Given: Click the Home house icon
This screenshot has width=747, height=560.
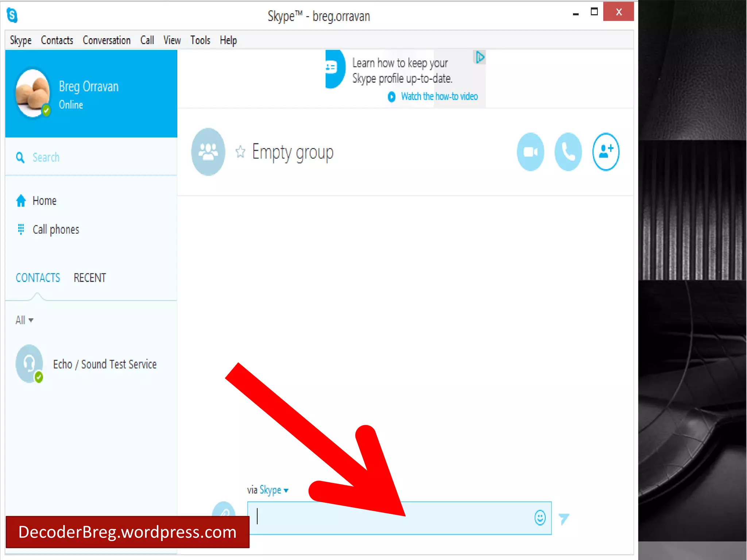Looking at the screenshot, I should click(x=21, y=201).
